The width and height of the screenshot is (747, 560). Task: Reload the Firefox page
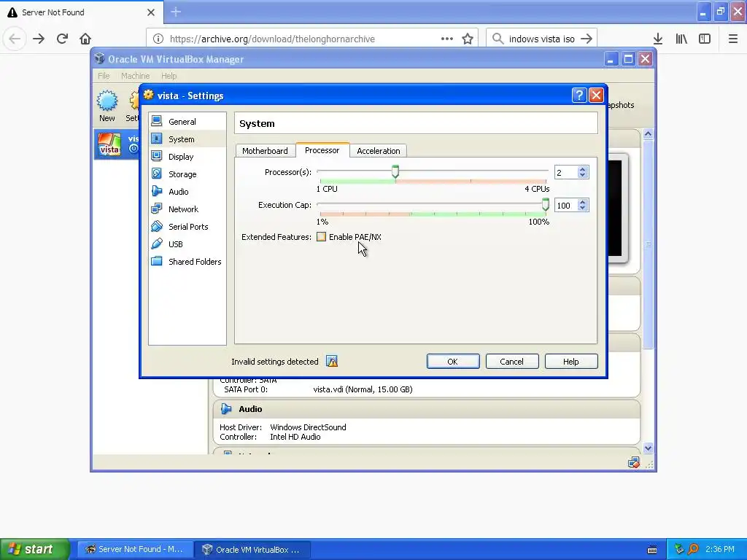coord(62,39)
